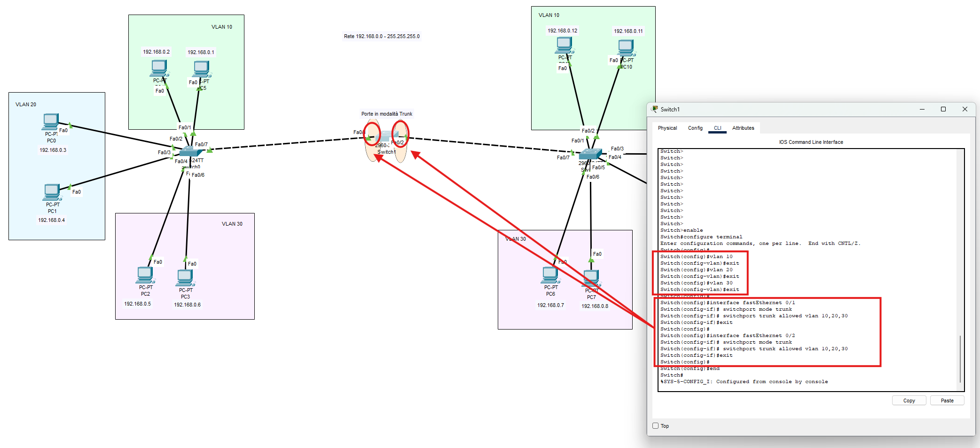The width and height of the screenshot is (980, 448).
Task: Click the Switch0 device icon on the left
Action: tap(191, 151)
